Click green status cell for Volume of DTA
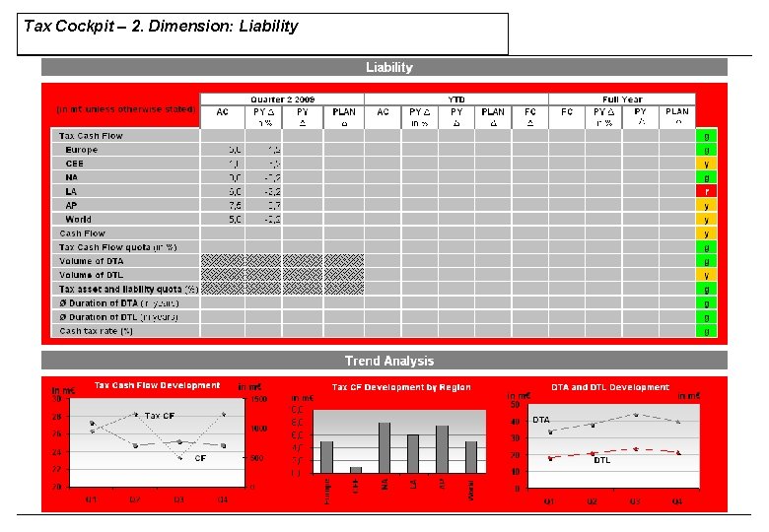Viewport: 769px width, 532px height. pos(706,261)
